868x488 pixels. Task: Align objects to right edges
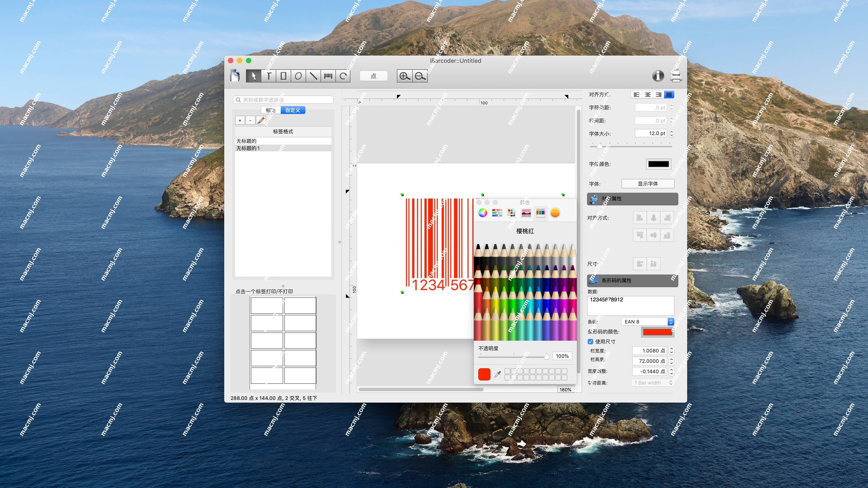[667, 218]
